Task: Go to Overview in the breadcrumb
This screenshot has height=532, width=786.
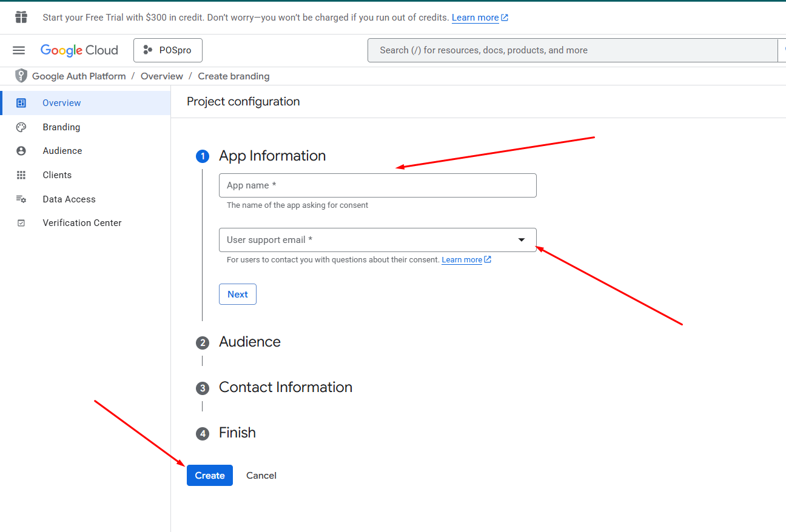Action: pyautogui.click(x=161, y=76)
